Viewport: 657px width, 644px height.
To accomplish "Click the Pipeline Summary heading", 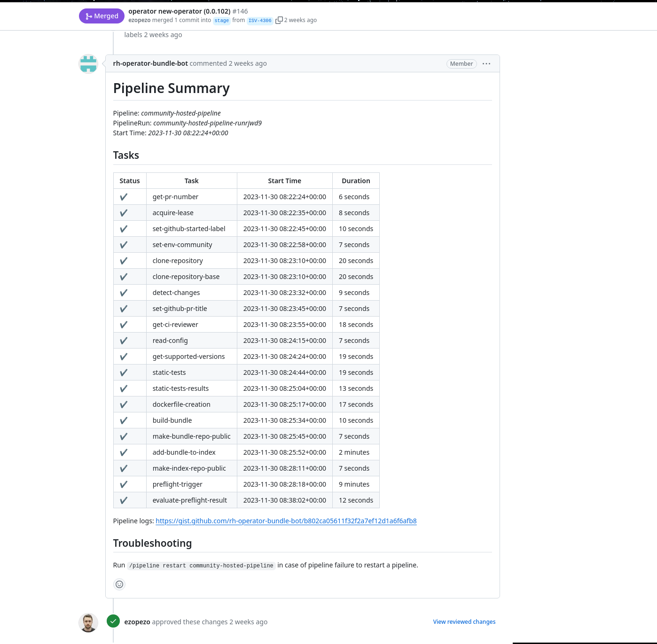I will coord(172,88).
